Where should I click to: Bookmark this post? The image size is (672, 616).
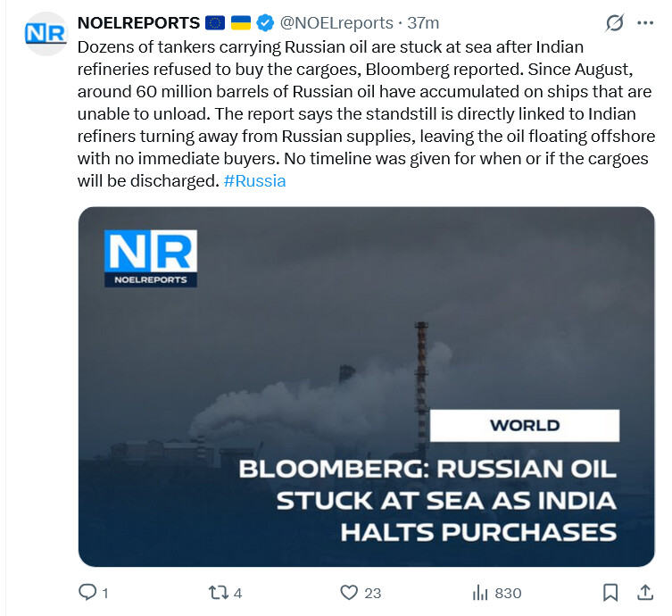click(x=610, y=592)
